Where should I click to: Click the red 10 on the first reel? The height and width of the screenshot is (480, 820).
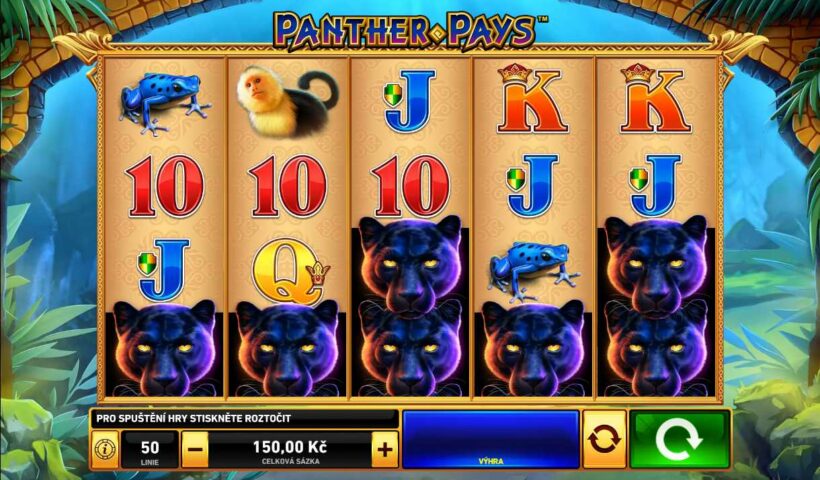pos(165,186)
